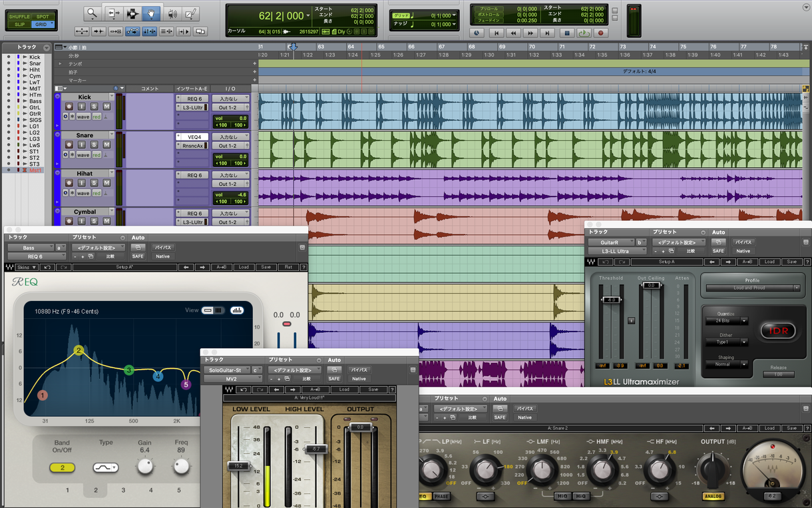Record-enable the Kick track

coord(69,107)
